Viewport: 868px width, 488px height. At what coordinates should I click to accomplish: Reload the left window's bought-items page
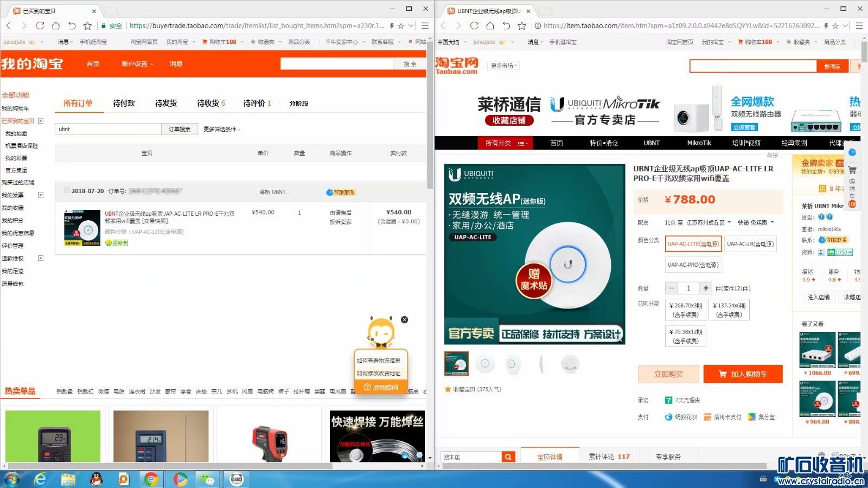click(x=40, y=25)
